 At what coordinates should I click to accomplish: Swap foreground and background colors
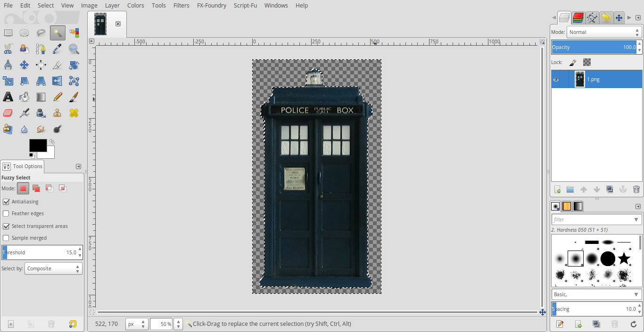51,142
